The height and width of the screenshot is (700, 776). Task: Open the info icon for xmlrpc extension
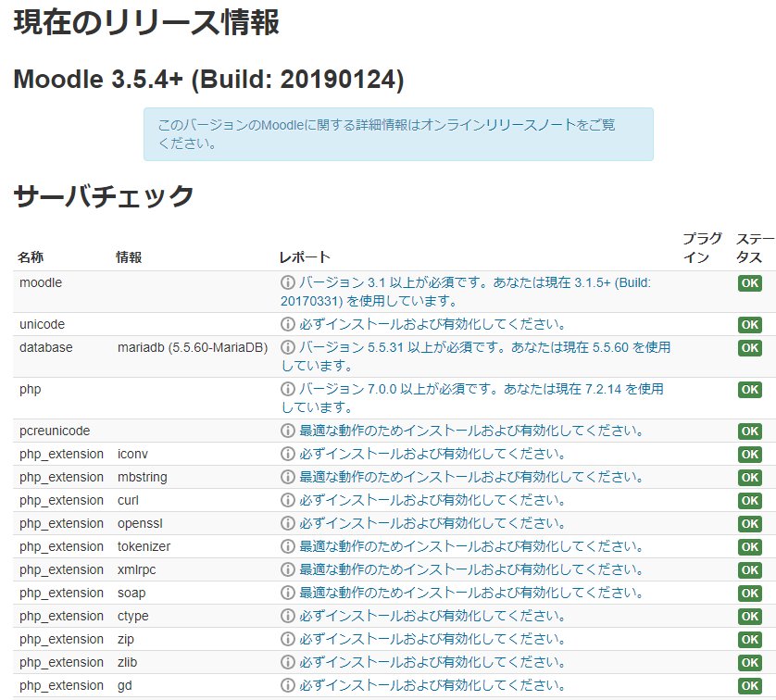tap(288, 569)
